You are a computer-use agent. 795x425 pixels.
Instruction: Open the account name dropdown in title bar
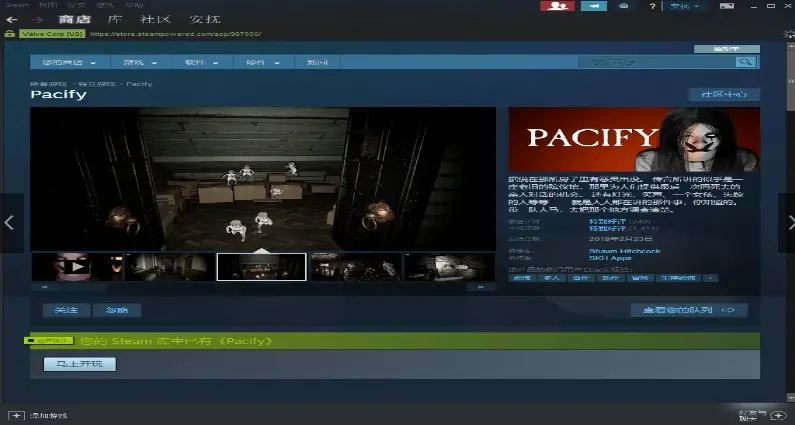point(684,6)
